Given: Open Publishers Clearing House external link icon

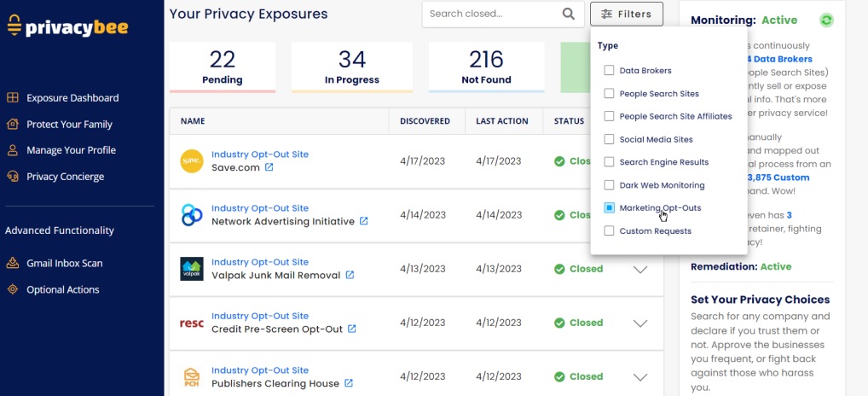Looking at the screenshot, I should point(349,382).
